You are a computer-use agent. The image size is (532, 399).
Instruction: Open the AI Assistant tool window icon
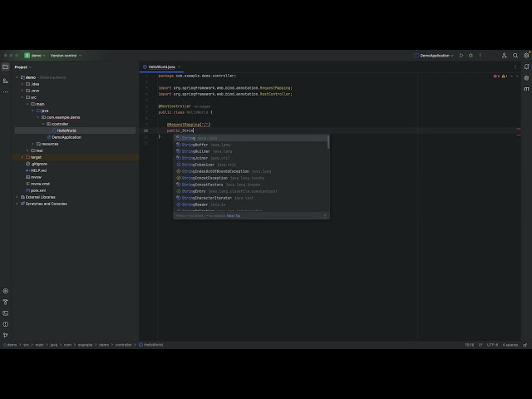[526, 77]
